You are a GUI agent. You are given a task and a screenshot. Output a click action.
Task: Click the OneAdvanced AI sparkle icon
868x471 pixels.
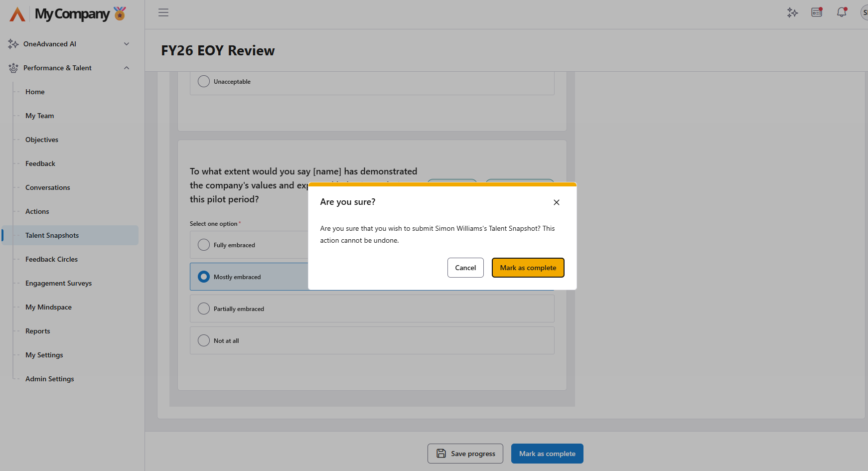13,44
